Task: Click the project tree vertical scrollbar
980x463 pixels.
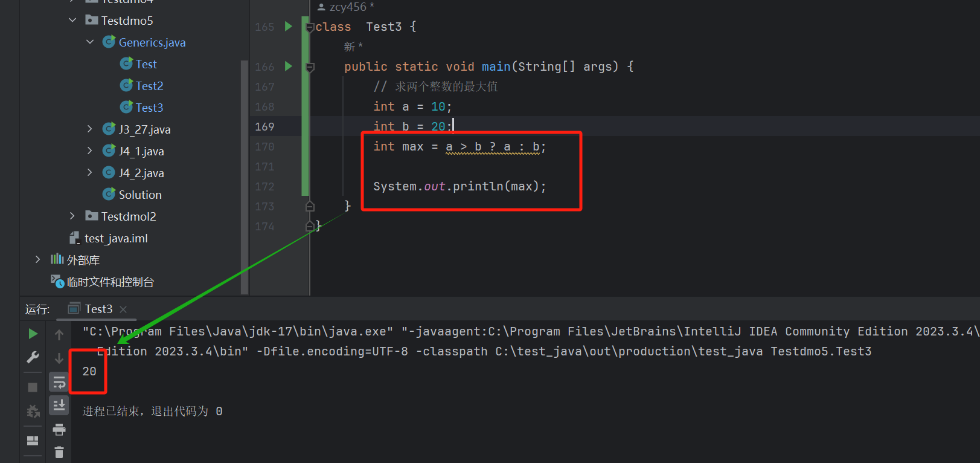Action: click(x=245, y=176)
